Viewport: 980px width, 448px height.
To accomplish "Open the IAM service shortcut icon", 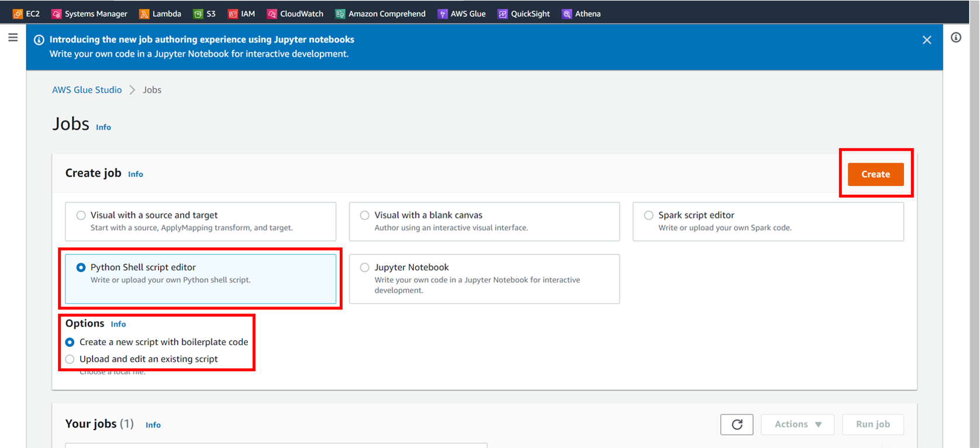I will pos(233,13).
